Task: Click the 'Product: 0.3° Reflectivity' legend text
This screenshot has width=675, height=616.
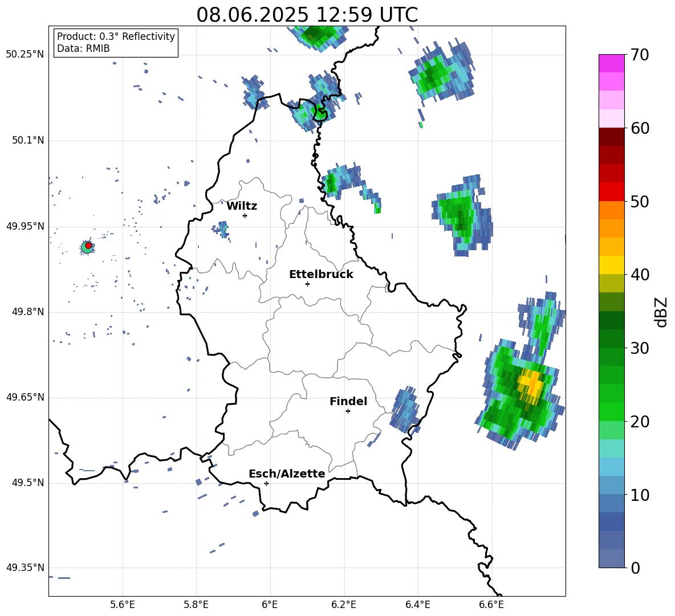Action: point(116,36)
